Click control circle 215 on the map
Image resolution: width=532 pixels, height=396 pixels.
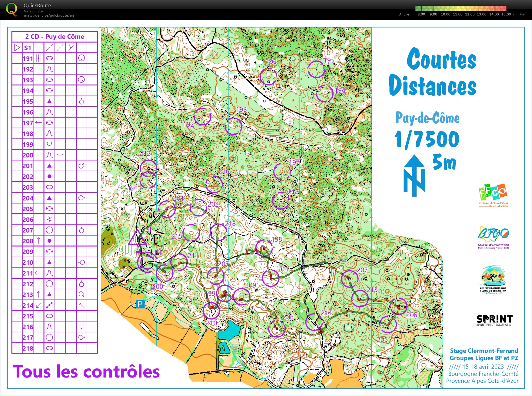(x=191, y=233)
